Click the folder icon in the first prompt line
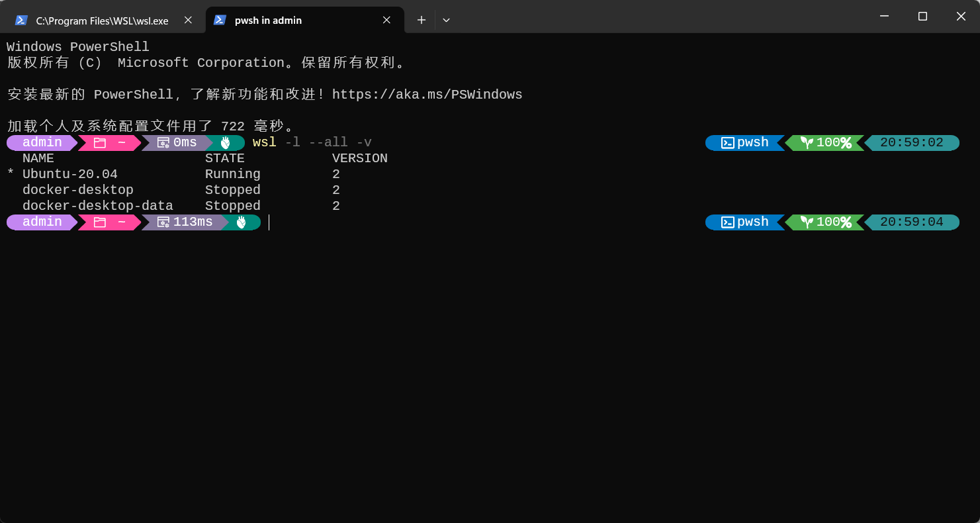Image resolution: width=980 pixels, height=523 pixels. [100, 143]
